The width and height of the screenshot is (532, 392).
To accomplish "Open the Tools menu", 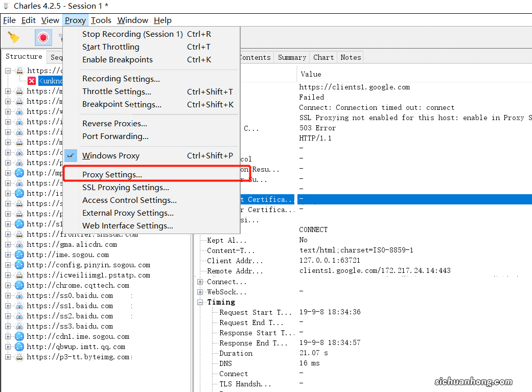I will pyautogui.click(x=101, y=20).
